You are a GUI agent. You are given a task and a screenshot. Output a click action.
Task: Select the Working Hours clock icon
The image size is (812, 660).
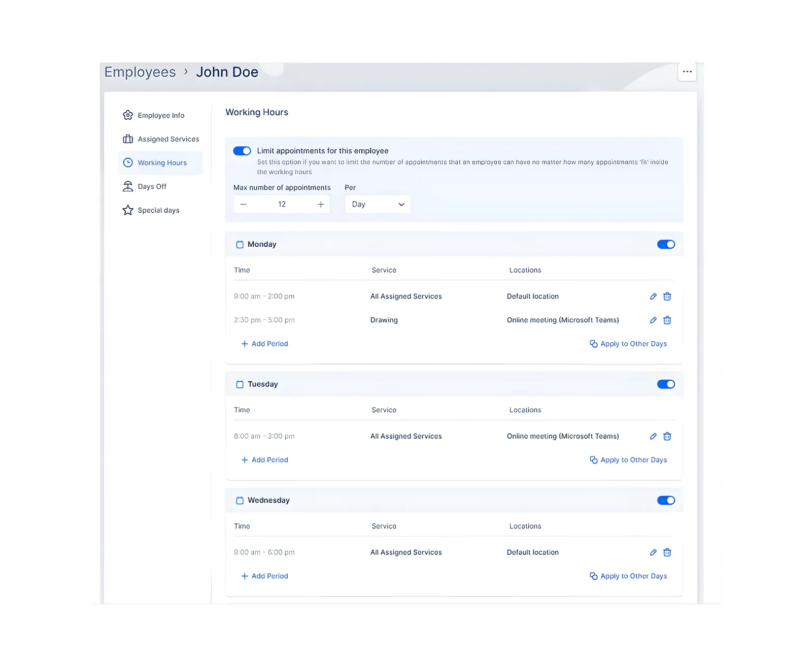[x=128, y=162]
